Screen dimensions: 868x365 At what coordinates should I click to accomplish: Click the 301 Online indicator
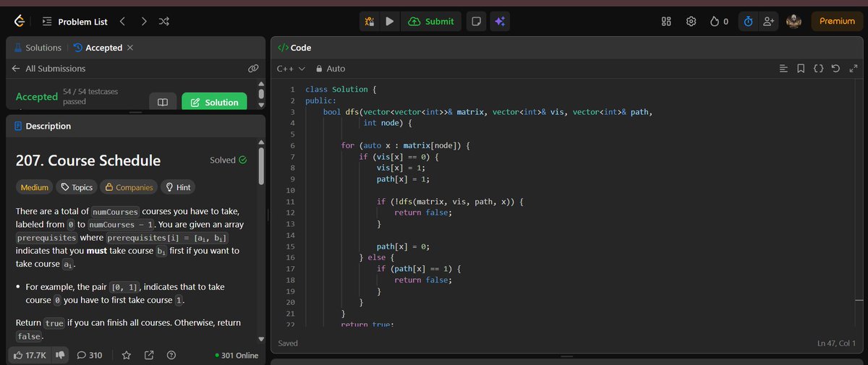pyautogui.click(x=237, y=355)
